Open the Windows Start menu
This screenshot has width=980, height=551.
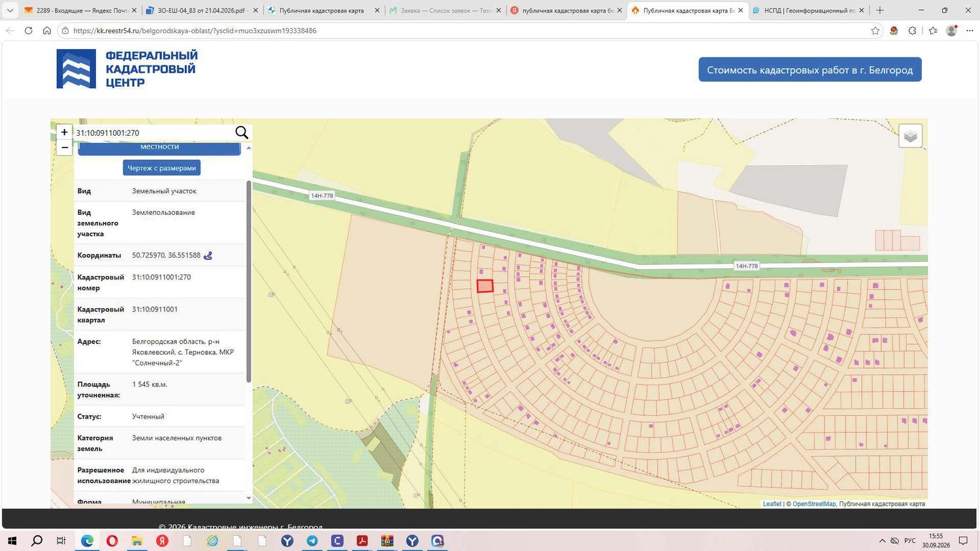(x=12, y=541)
